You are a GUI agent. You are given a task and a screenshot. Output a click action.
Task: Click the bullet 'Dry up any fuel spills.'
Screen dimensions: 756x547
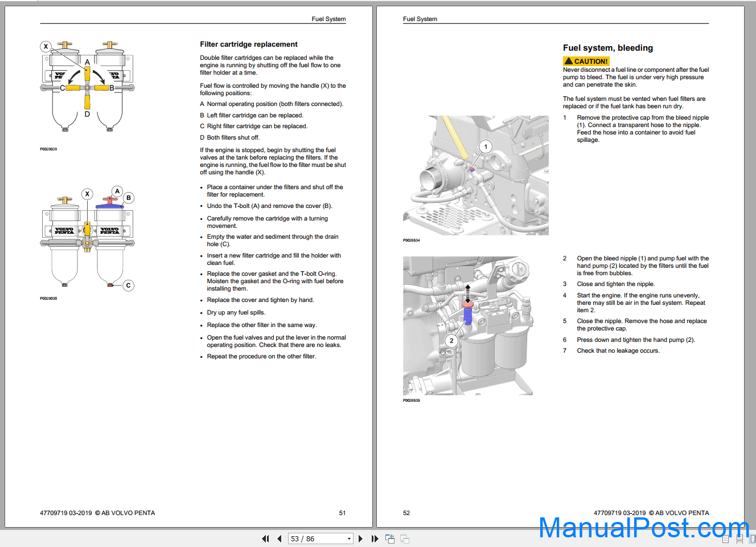coord(236,312)
